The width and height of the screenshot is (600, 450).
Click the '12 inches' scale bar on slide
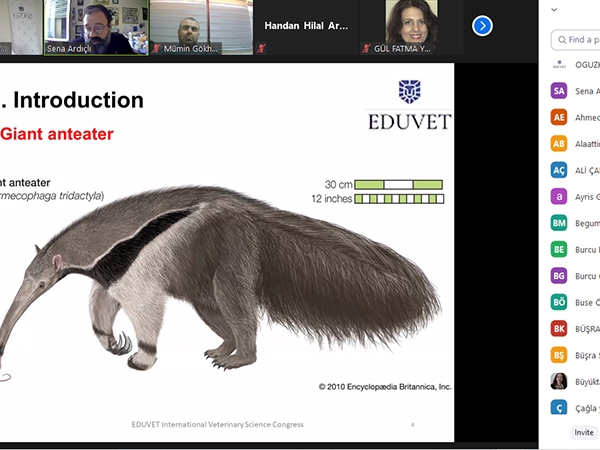tap(399, 199)
